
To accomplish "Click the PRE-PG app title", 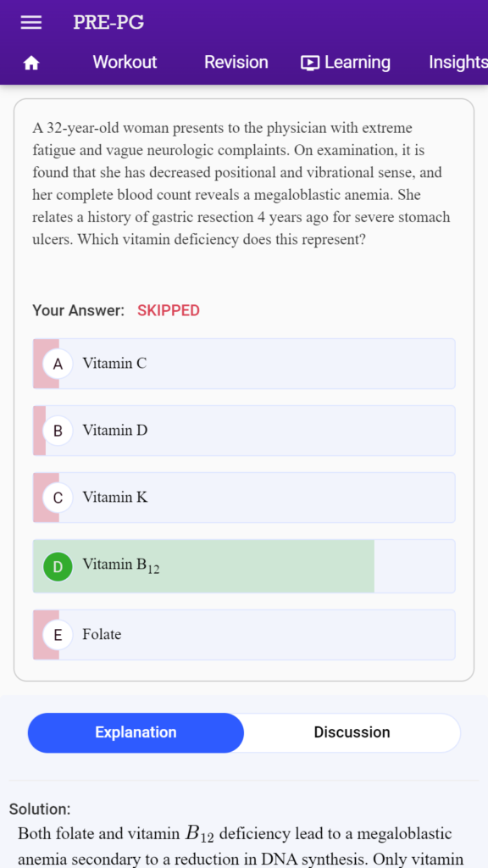I will pyautogui.click(x=108, y=22).
